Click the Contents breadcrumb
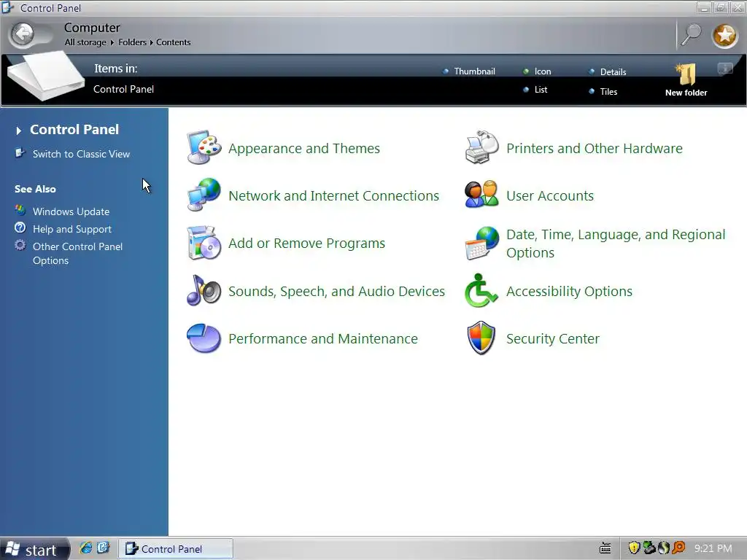This screenshot has height=560, width=747. tap(174, 42)
